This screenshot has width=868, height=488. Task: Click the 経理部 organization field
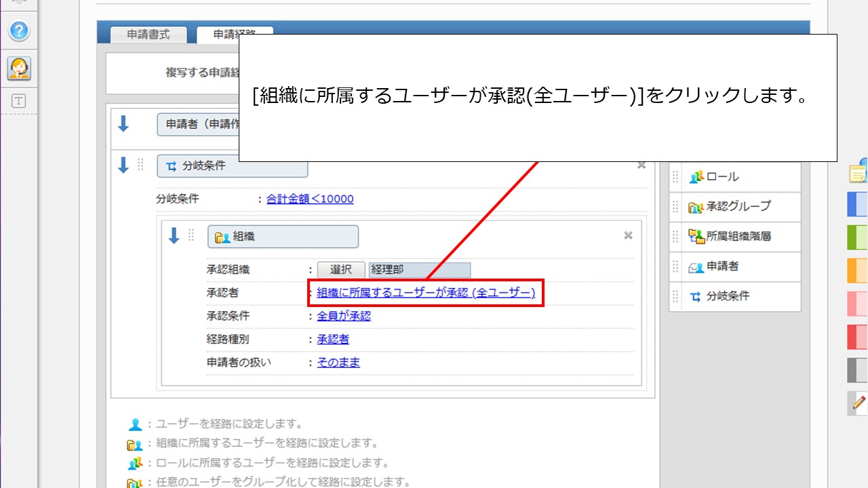pyautogui.click(x=419, y=270)
